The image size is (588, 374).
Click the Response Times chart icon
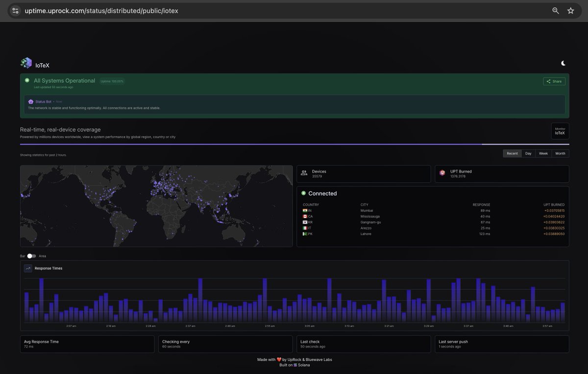point(28,268)
